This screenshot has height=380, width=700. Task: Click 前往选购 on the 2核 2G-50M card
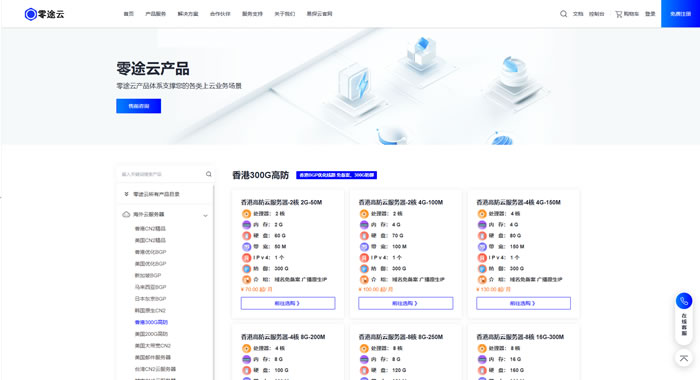(x=288, y=303)
